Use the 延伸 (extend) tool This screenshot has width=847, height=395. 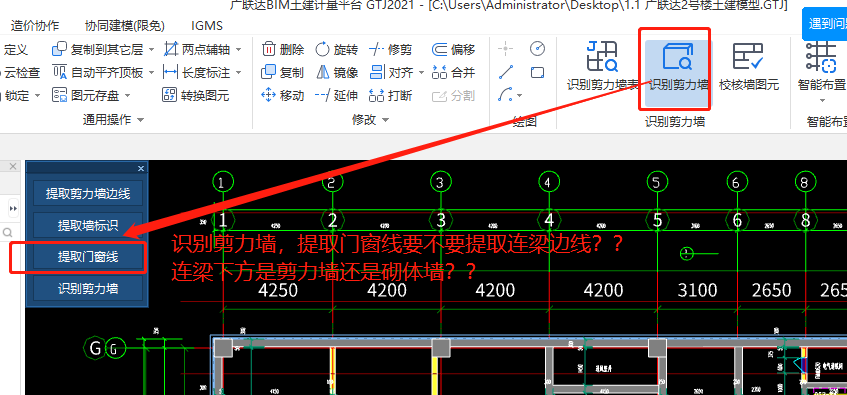(336, 96)
